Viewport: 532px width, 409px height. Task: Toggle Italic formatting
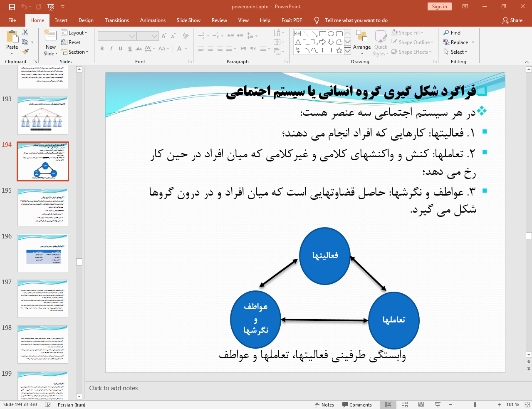pyautogui.click(x=111, y=49)
